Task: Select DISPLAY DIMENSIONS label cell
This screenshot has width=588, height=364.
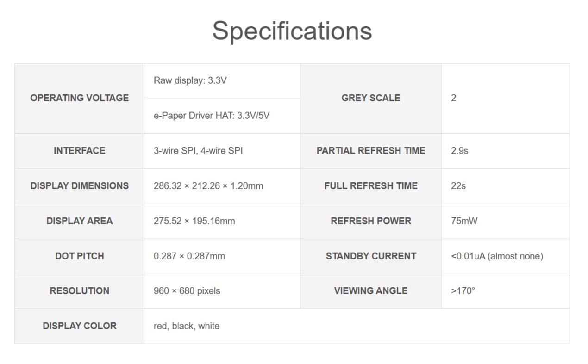Action: 80,186
